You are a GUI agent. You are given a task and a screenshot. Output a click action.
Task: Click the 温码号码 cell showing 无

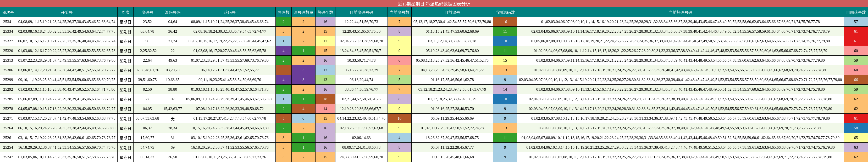(x=173, y=119)
